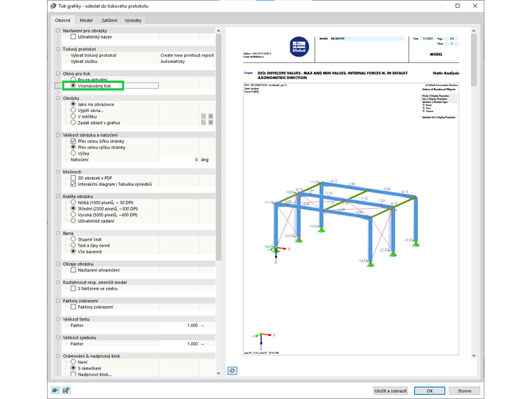Click the Dlubal logo in the preview header

coord(299,46)
